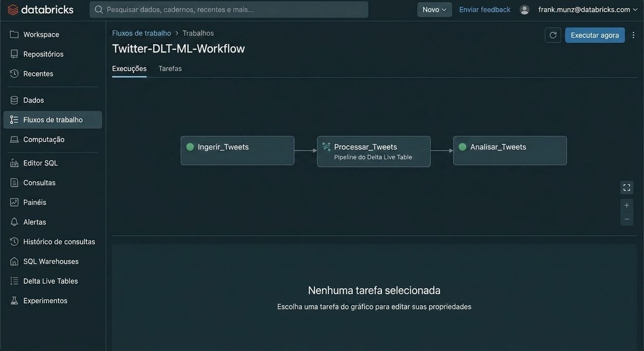Image resolution: width=644 pixels, height=351 pixels.
Task: Open Experimentos in the sidebar
Action: [x=52, y=301]
